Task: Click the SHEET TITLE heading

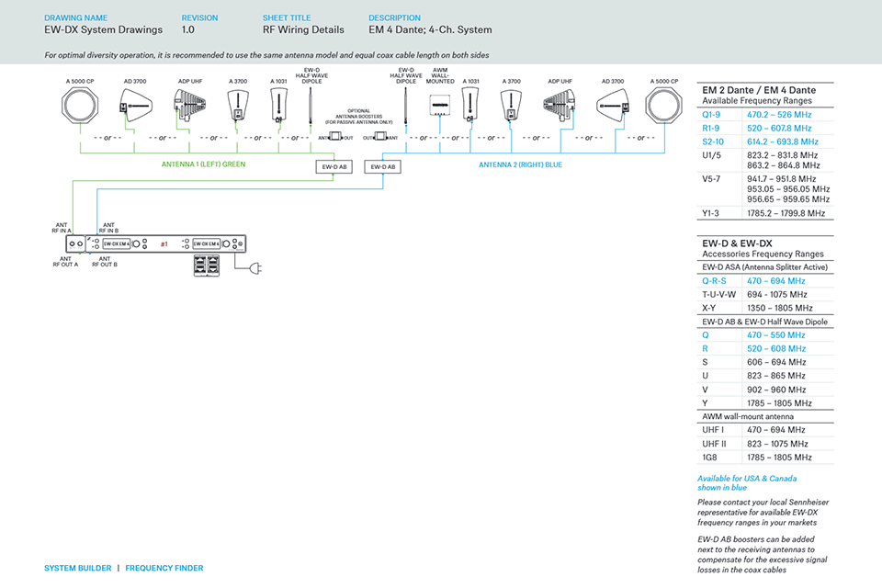Action: 287,18
